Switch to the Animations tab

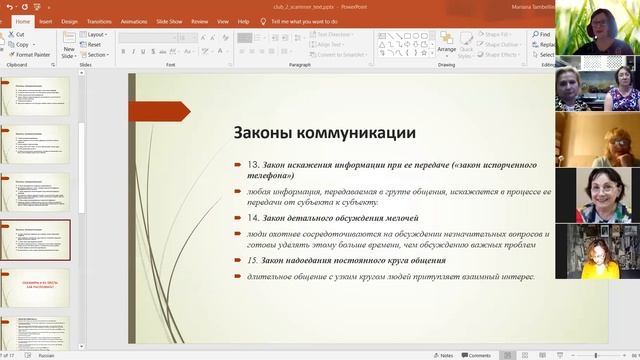(x=134, y=22)
